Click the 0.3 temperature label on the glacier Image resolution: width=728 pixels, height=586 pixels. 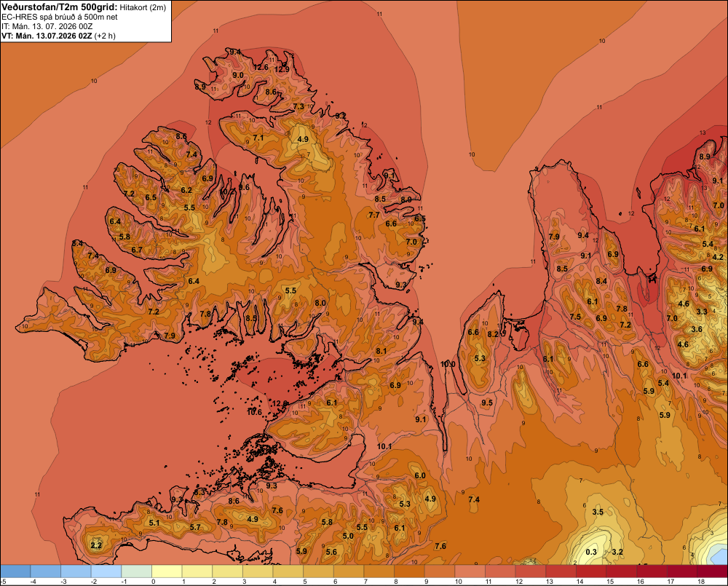591,552
